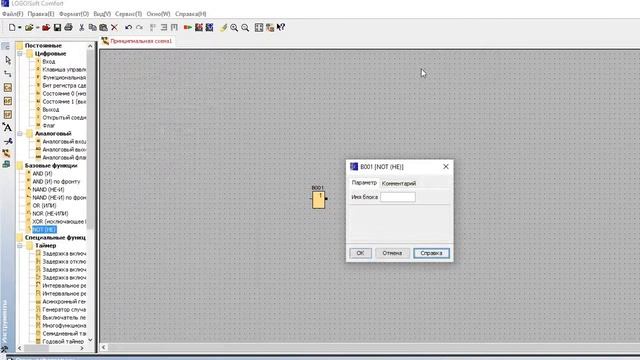Select the arrow selection tool
The height and width of the screenshot is (360, 640).
(x=7, y=60)
